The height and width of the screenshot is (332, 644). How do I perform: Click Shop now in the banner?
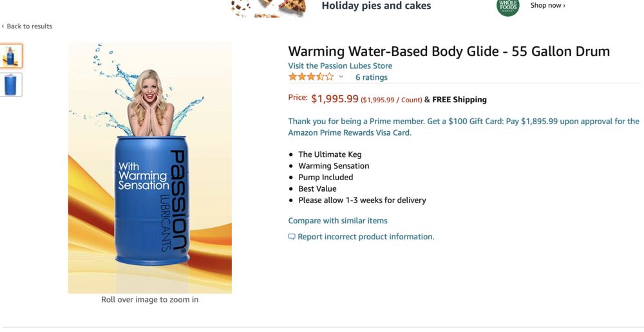tap(547, 6)
